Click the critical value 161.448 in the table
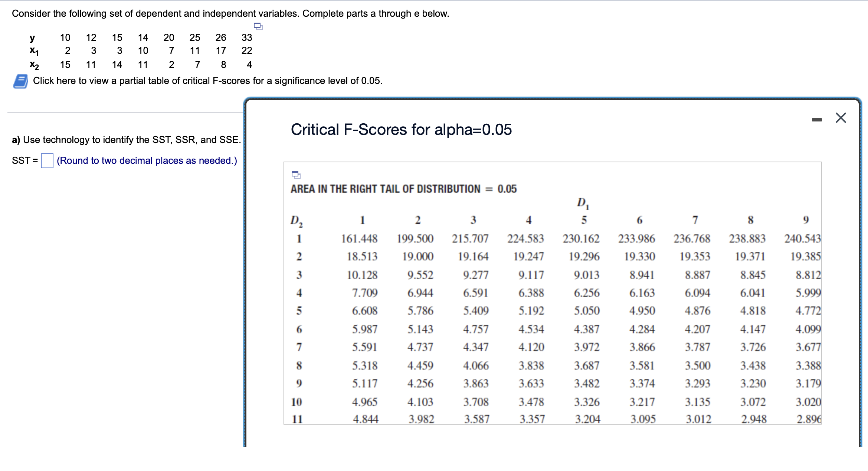 click(358, 238)
